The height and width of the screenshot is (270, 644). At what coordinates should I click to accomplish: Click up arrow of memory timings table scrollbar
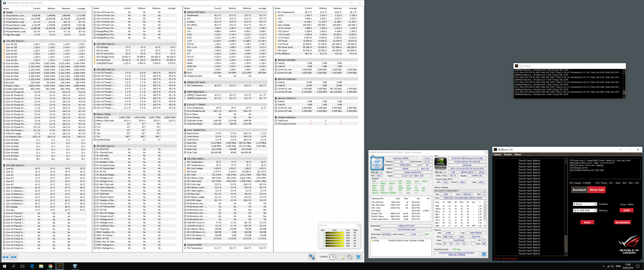[x=485, y=202]
